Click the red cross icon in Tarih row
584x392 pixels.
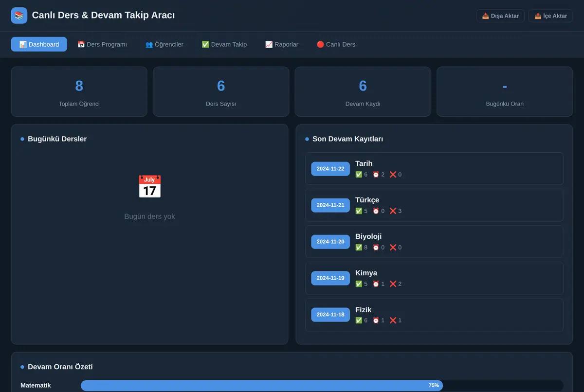pos(393,175)
